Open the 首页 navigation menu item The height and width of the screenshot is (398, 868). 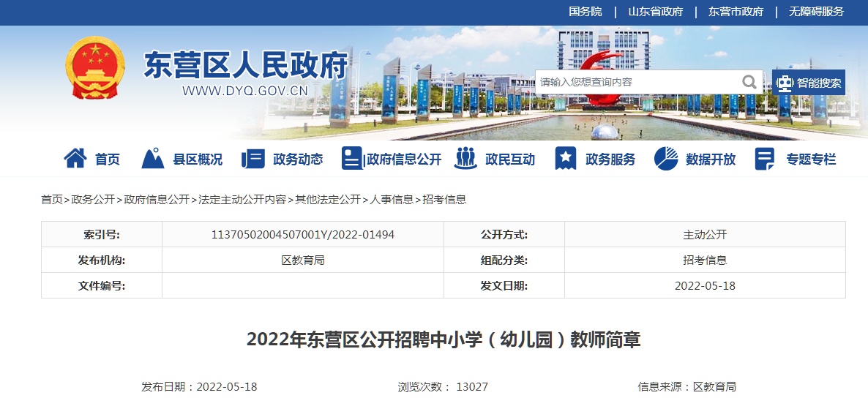coord(108,159)
